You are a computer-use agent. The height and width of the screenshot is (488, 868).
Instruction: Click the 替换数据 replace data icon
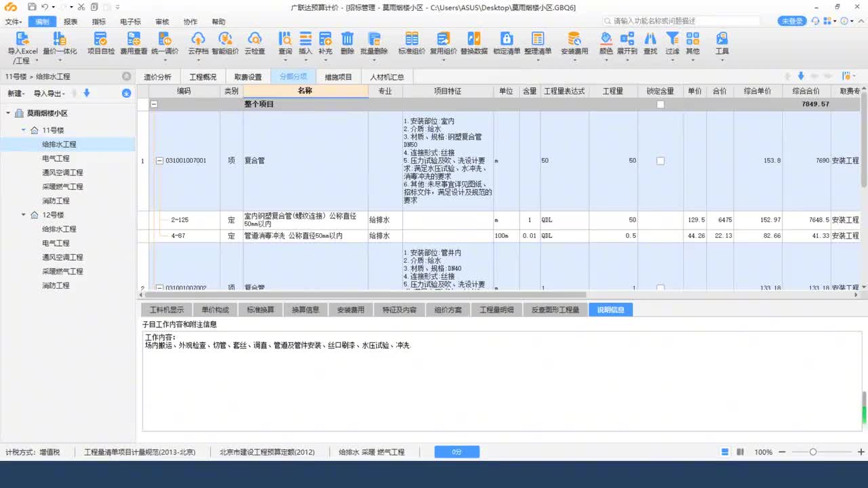(474, 39)
